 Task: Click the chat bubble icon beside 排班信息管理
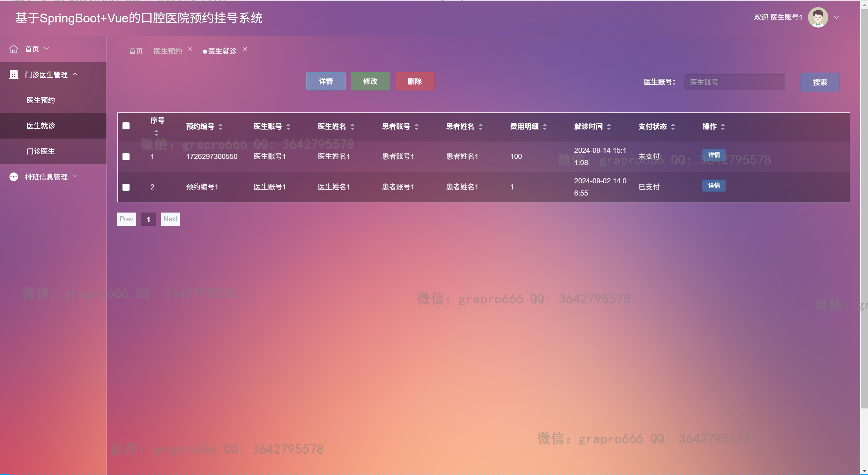(14, 177)
